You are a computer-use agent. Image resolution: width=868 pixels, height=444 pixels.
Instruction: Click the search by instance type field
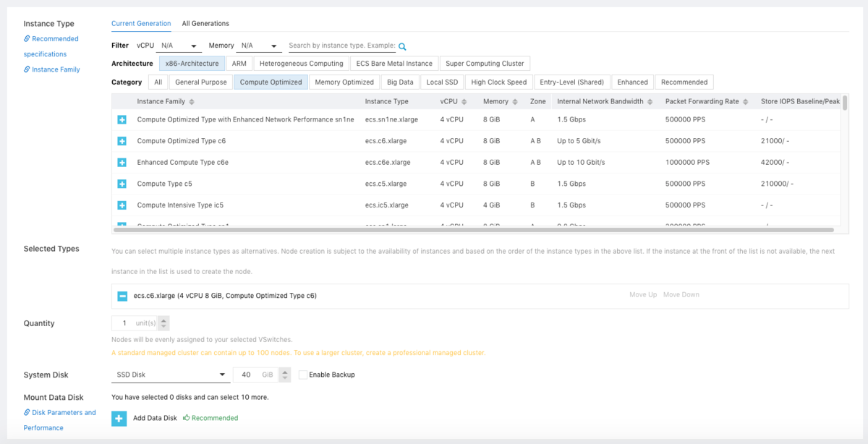click(x=341, y=46)
